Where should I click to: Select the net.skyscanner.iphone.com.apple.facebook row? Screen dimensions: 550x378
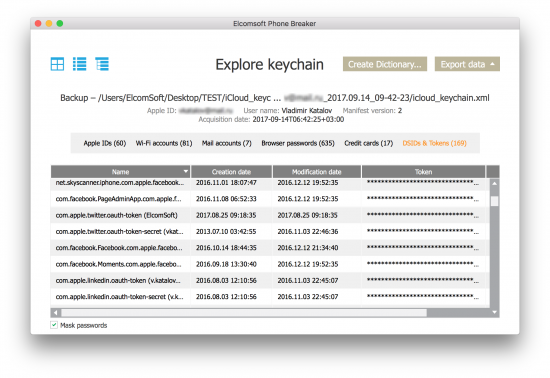[x=270, y=183]
